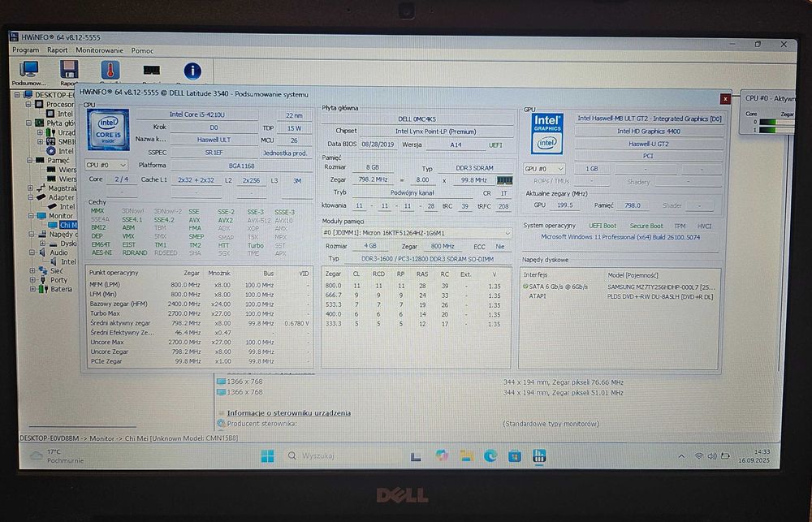
Task: Launch Microsoft Edge from the taskbar
Action: pos(490,456)
